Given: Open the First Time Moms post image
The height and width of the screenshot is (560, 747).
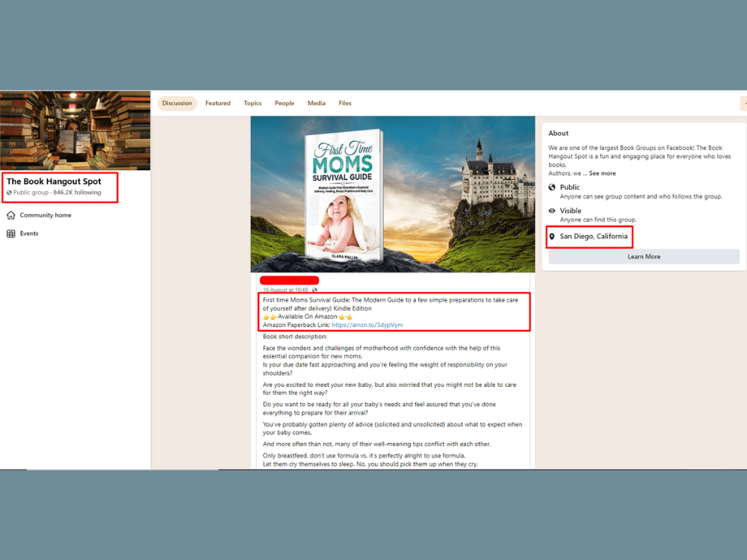Looking at the screenshot, I should (393, 194).
